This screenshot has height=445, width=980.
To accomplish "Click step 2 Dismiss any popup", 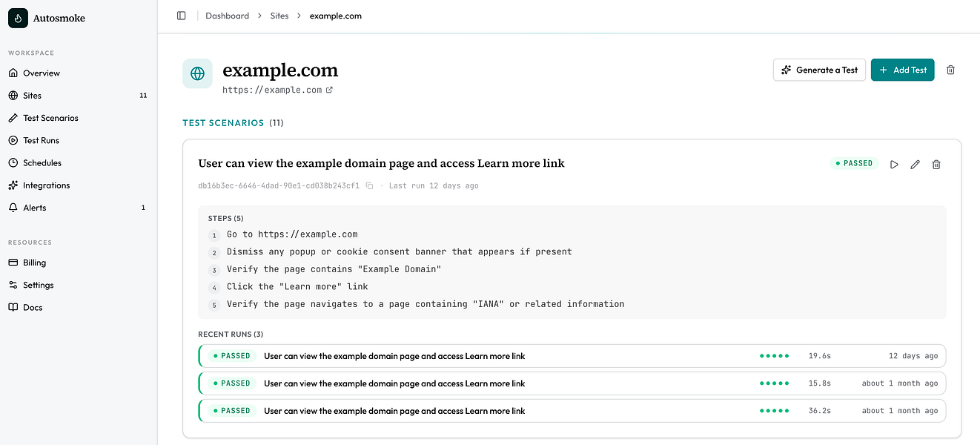I will [400, 252].
